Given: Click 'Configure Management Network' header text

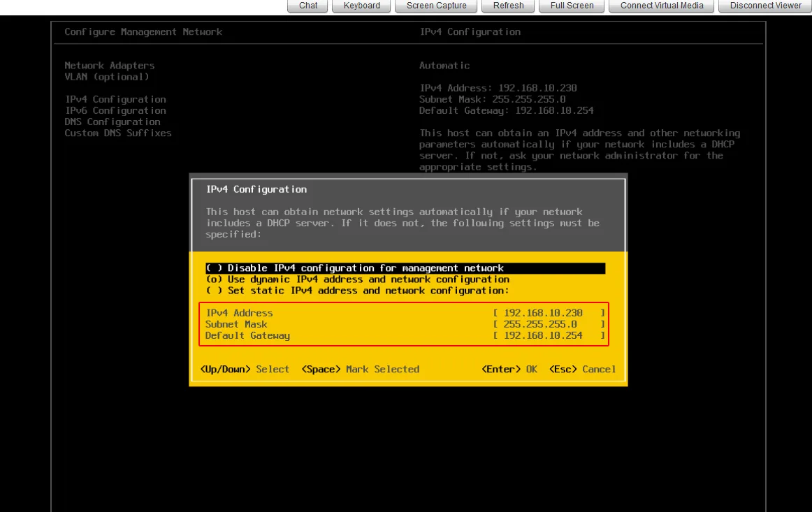Looking at the screenshot, I should pyautogui.click(x=143, y=32).
